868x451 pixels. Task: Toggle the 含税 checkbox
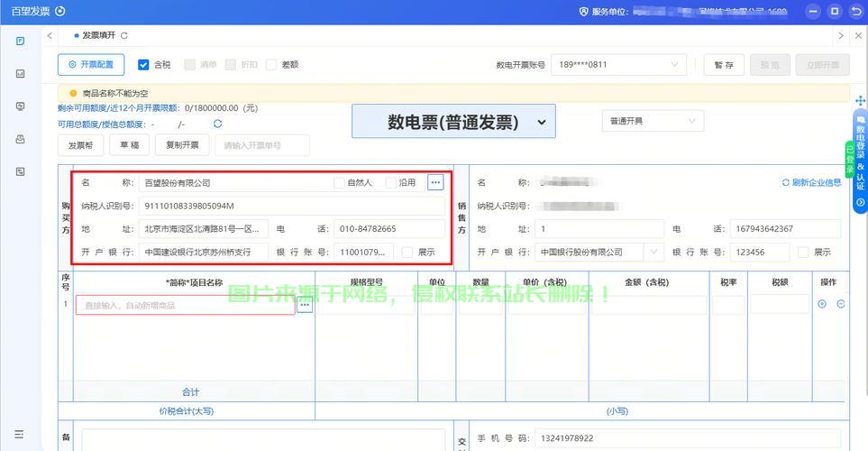pos(143,65)
